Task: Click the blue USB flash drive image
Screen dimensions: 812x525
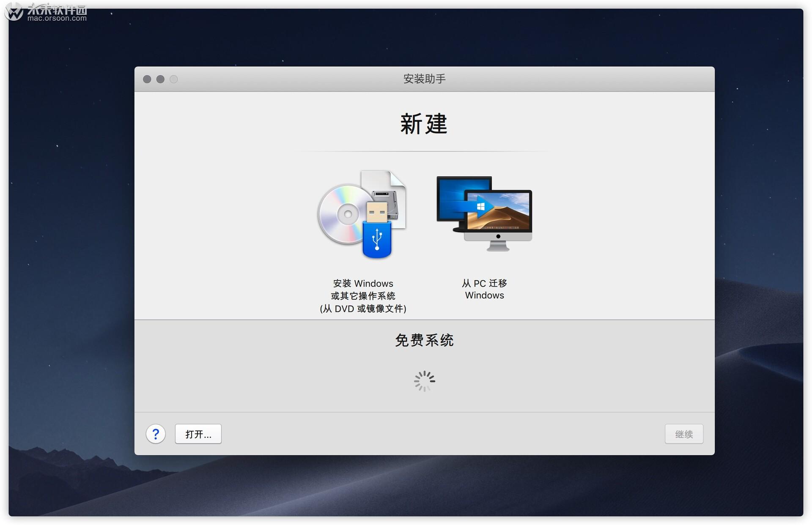Action: 377,239
